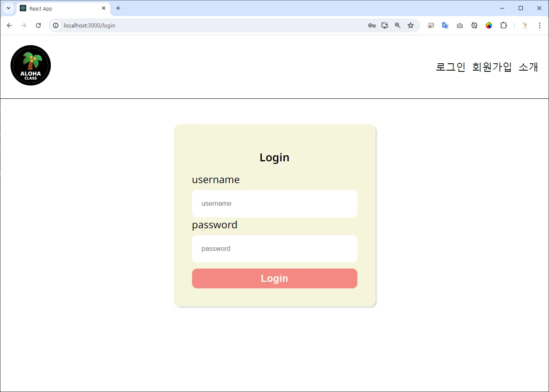Click the username label text
This screenshot has height=392, width=549.
(216, 180)
